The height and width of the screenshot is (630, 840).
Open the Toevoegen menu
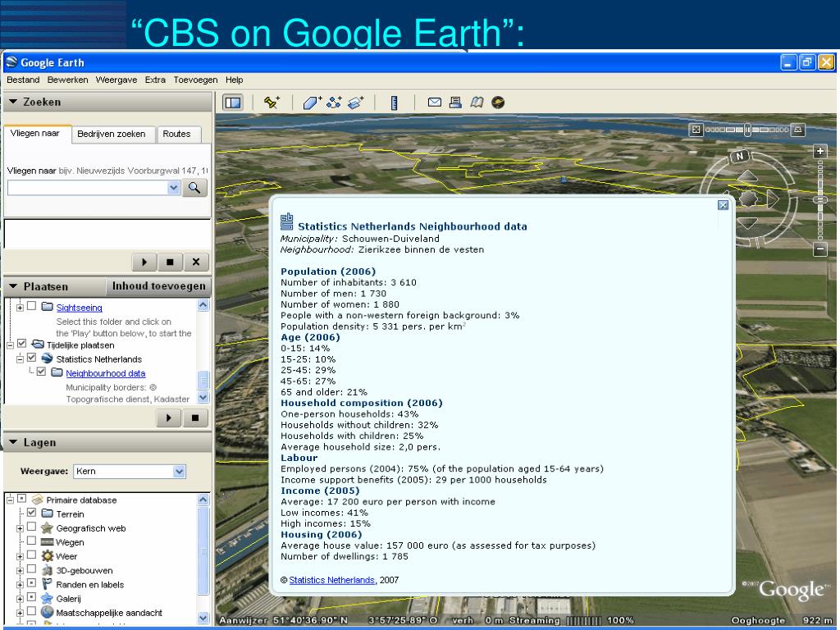pos(195,80)
